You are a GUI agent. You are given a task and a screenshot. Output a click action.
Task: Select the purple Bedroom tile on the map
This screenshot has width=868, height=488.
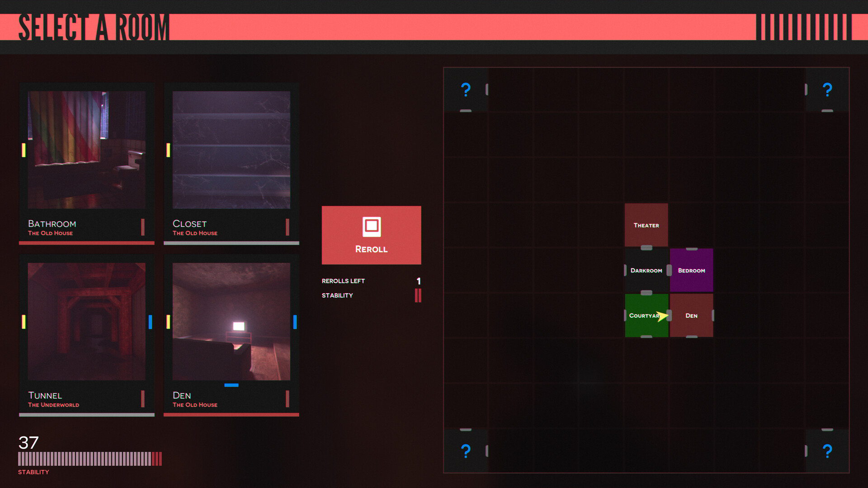[x=691, y=270]
